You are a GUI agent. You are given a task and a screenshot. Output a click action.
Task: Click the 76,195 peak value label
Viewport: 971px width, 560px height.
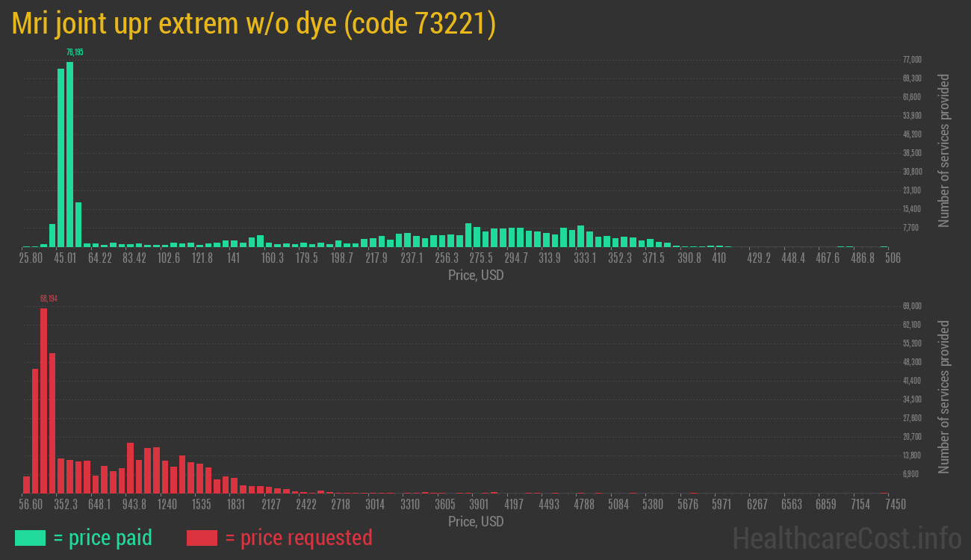[x=75, y=52]
